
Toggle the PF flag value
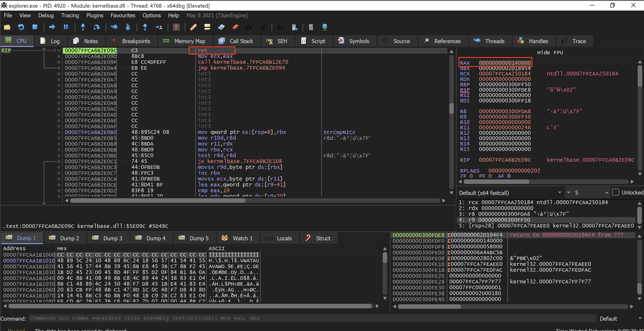(x=490, y=176)
